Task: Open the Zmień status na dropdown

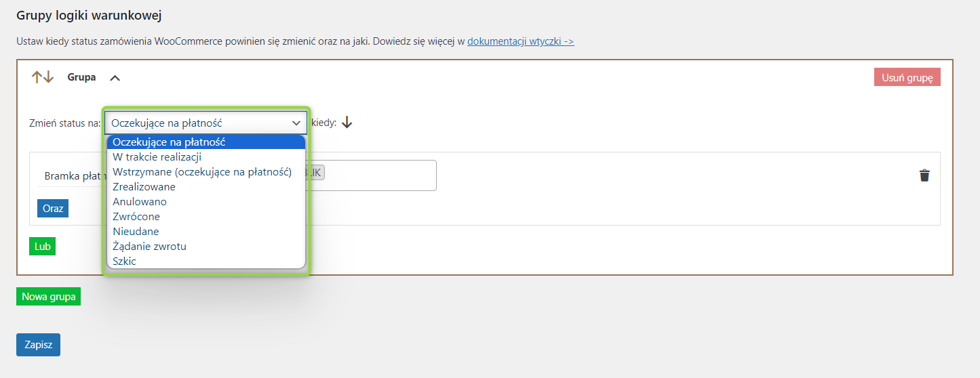Action: [x=206, y=123]
